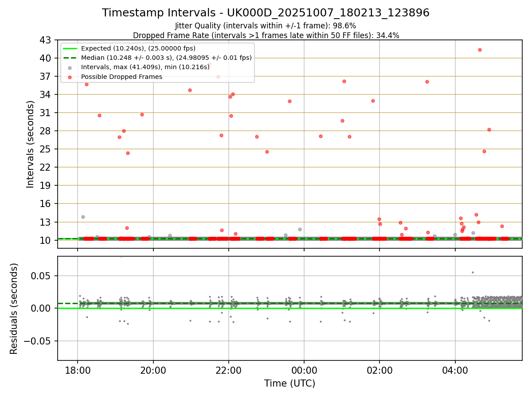
Task: Click the '43' y-axis tick label
Action: 46,40
